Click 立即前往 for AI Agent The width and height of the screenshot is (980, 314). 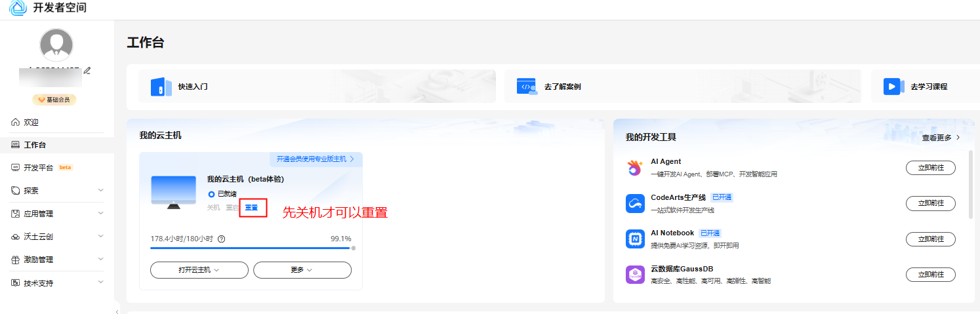coord(931,168)
